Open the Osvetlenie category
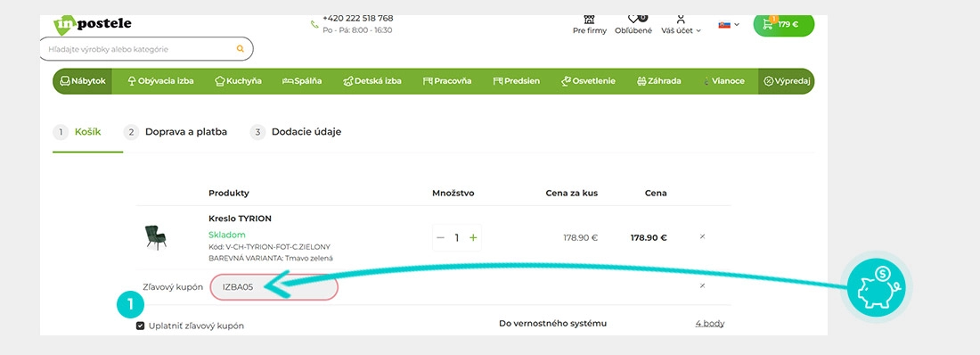This screenshot has width=980, height=355. click(x=588, y=81)
